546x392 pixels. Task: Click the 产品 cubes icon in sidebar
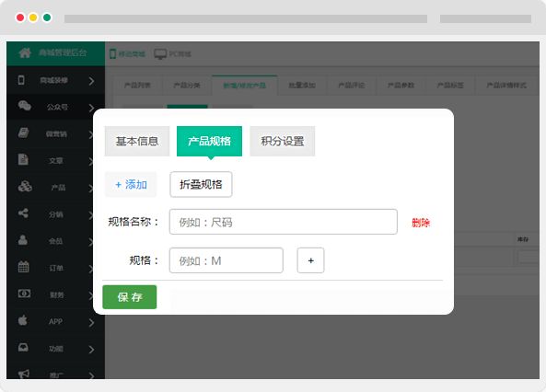25,186
